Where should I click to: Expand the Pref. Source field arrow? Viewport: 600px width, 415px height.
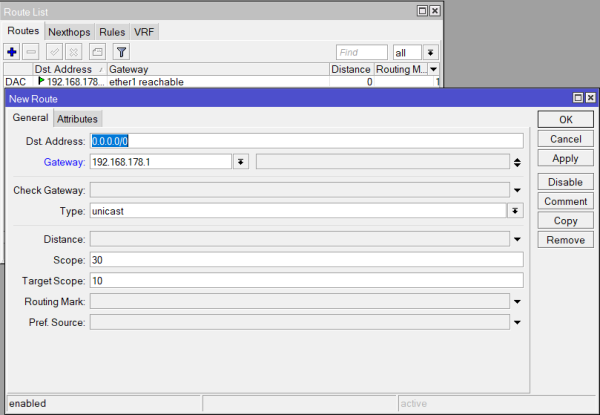(517, 322)
